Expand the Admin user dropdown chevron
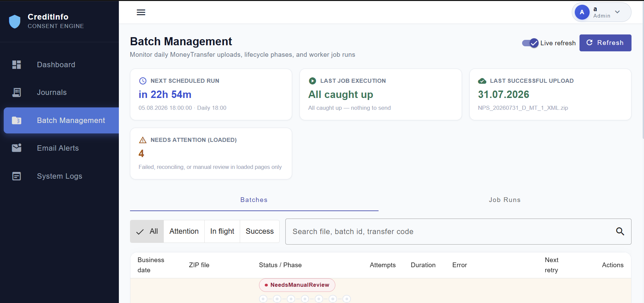 (x=617, y=12)
